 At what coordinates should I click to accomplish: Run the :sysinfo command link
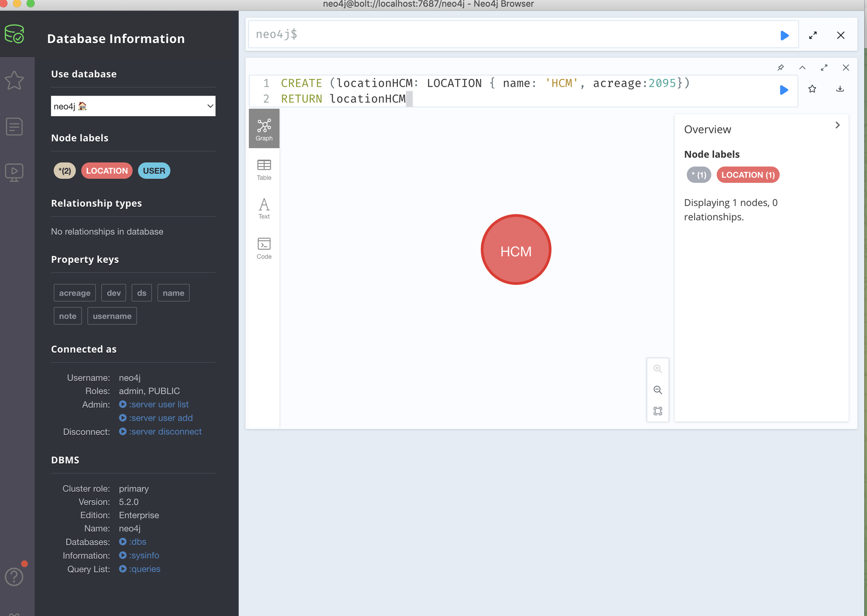139,556
